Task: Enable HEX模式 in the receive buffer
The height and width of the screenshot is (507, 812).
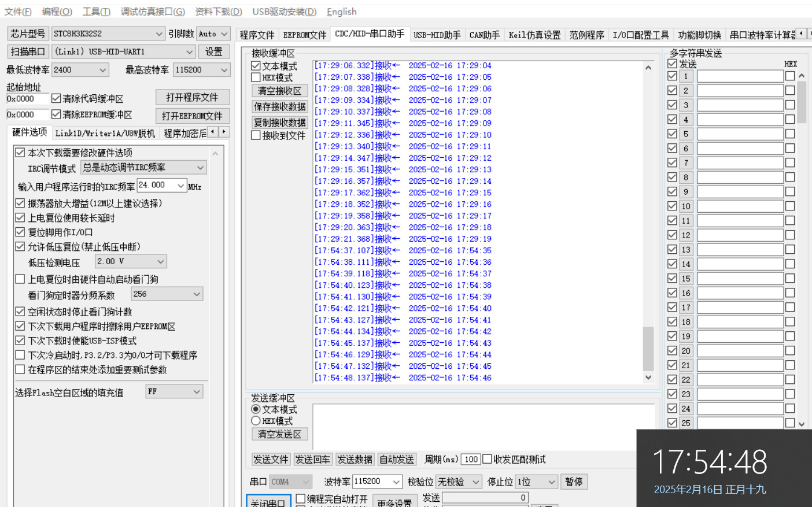Action: click(x=256, y=77)
